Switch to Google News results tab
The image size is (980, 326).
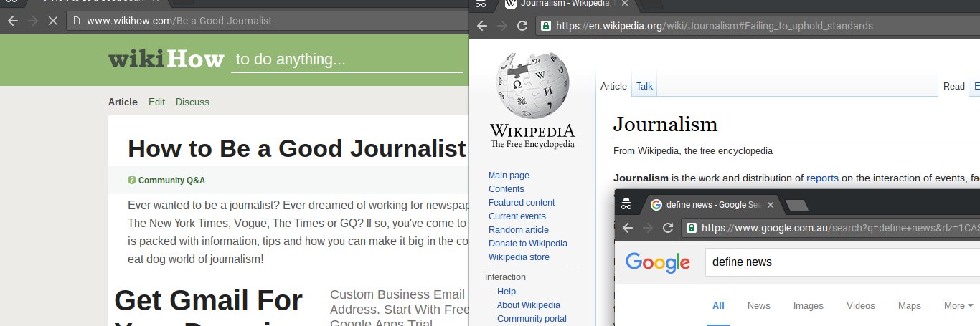coord(759,305)
